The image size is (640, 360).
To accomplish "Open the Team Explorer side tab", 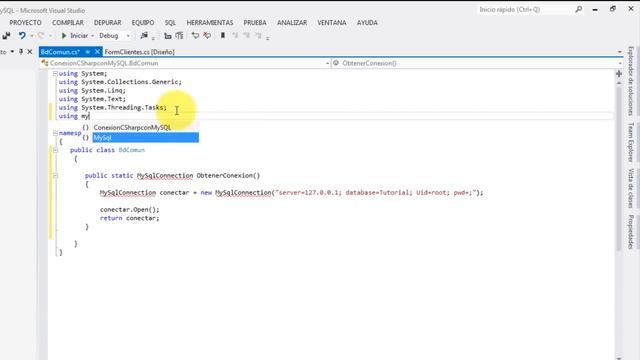I will pyautogui.click(x=631, y=142).
